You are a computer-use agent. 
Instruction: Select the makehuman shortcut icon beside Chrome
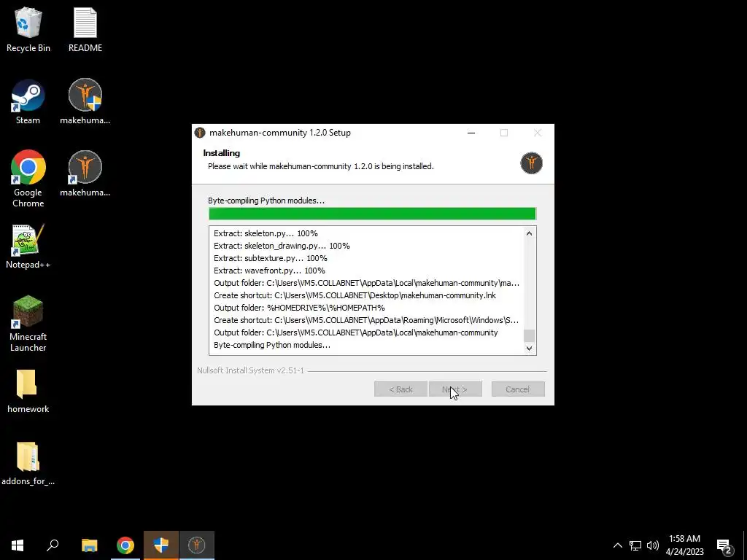click(x=85, y=174)
